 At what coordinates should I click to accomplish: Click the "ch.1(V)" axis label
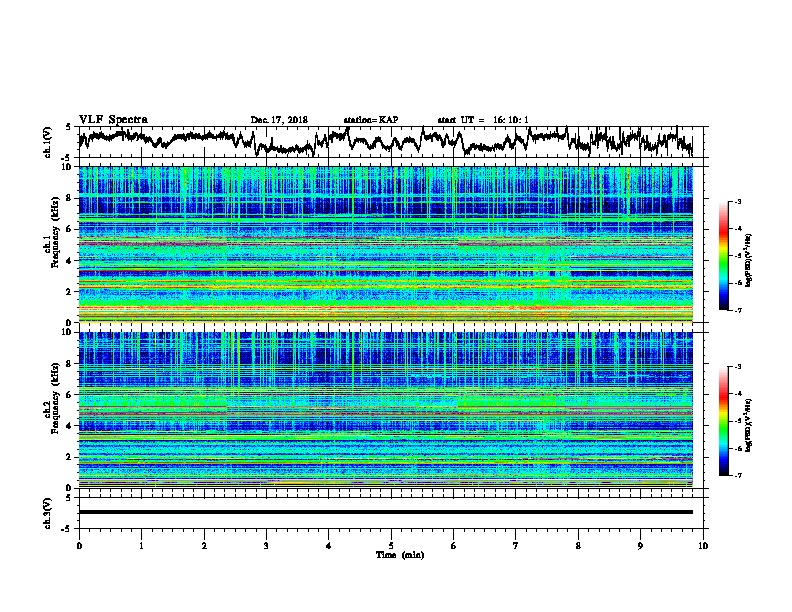(47, 142)
